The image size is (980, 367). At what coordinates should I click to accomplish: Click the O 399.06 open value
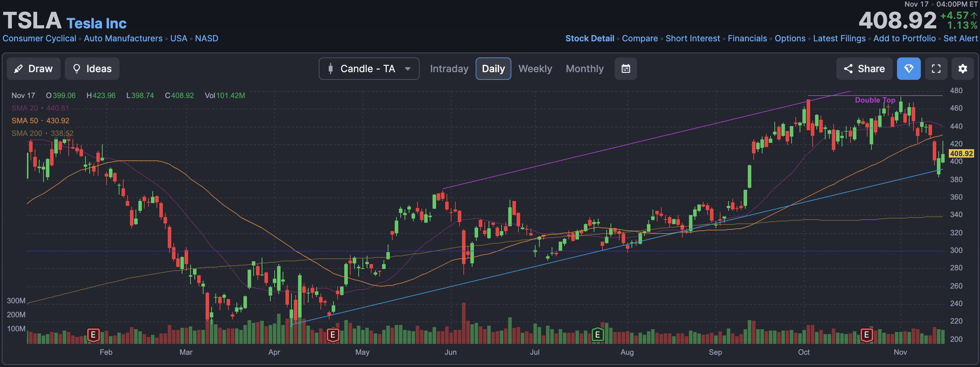tap(61, 96)
